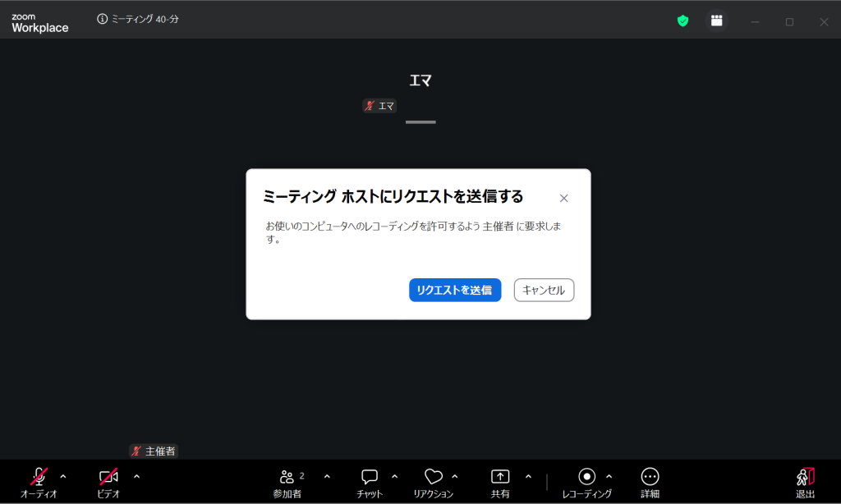Expand video options arrow next to ビデオ
841x504 pixels.
point(136,476)
